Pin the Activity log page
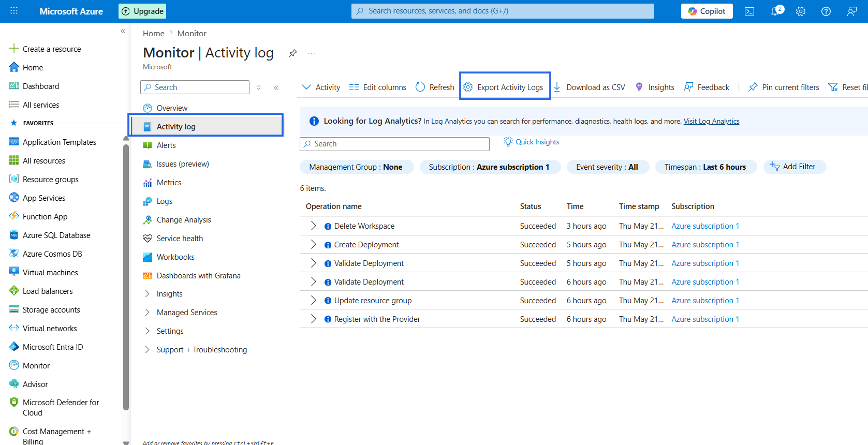 click(x=293, y=53)
